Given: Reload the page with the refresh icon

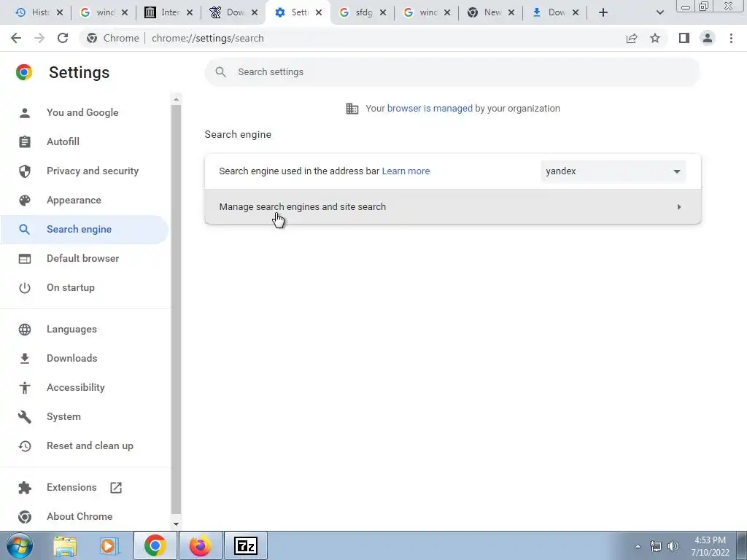Looking at the screenshot, I should point(63,38).
